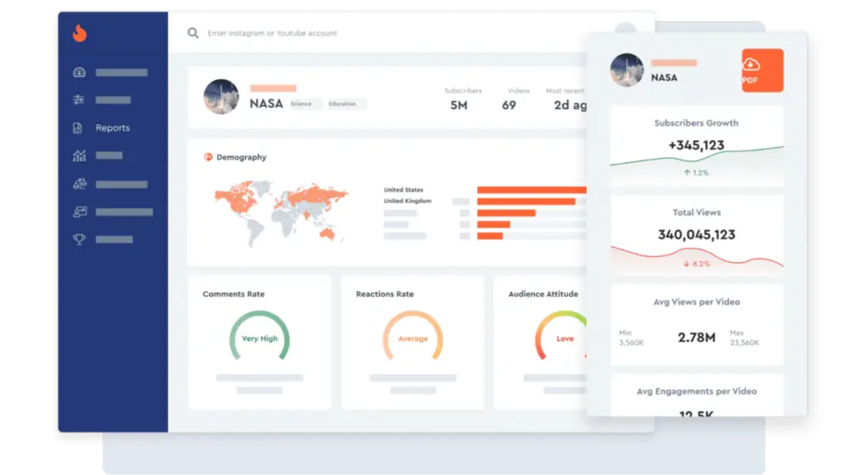Select the bar chart analytics icon
Viewport: 868px width, 475px height.
tap(79, 155)
